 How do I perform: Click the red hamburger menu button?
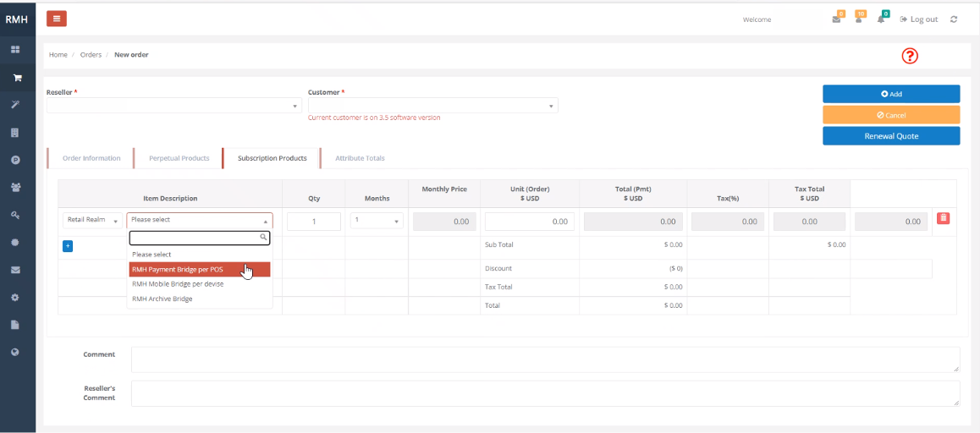[x=57, y=19]
